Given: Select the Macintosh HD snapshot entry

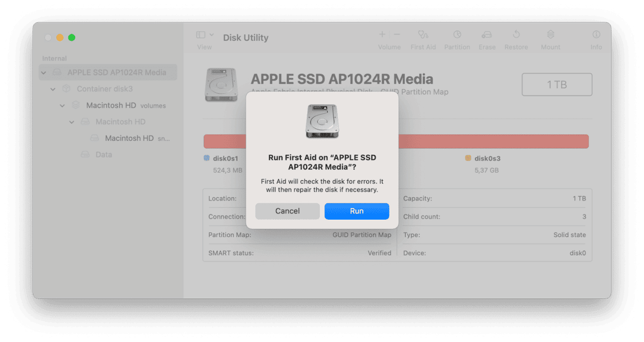Looking at the screenshot, I should 129,138.
